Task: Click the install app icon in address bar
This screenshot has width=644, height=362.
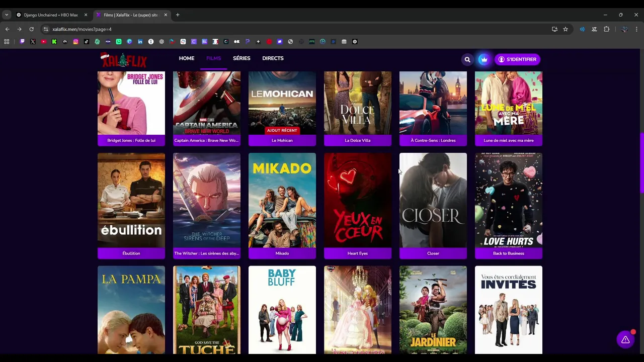Action: point(554,29)
